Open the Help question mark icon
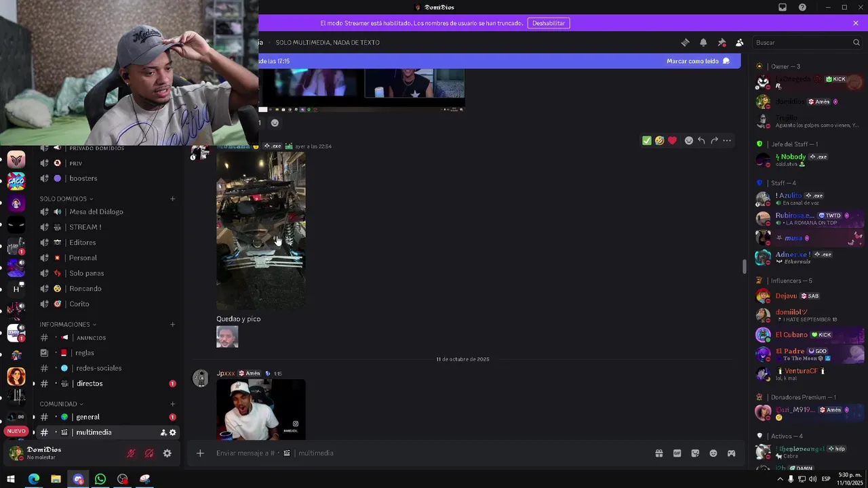Screen dimensions: 868x488 click(x=803, y=7)
